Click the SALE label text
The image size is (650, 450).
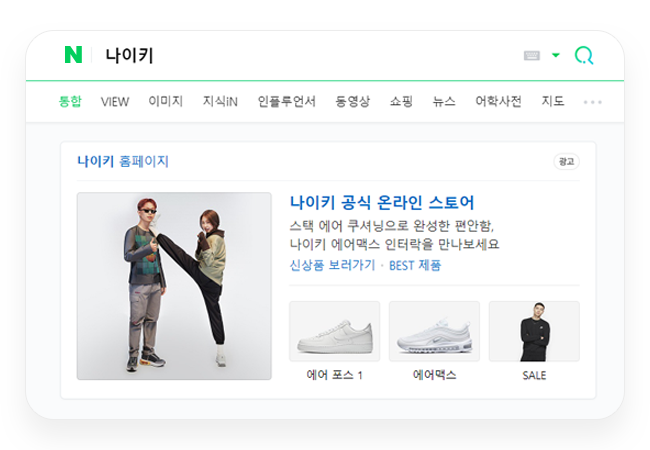[534, 375]
